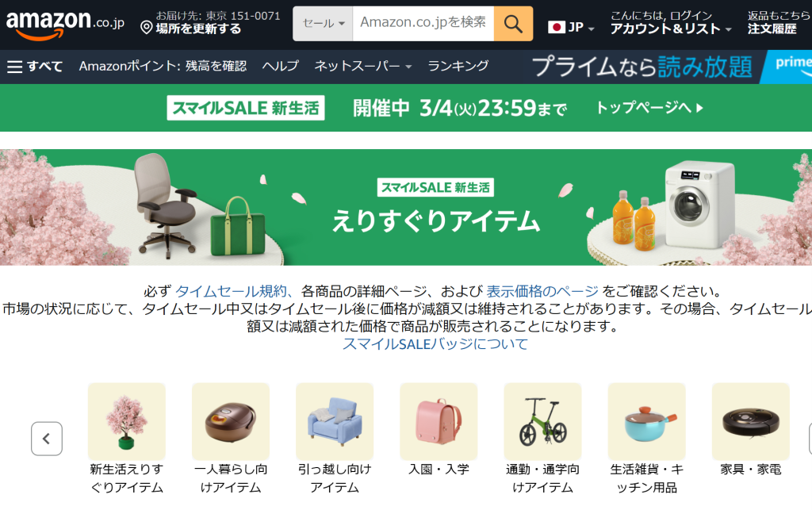Viewport: 812px width, 510px height.
Task: Select the bicycle 通勤・通学 category icon
Action: point(542,421)
